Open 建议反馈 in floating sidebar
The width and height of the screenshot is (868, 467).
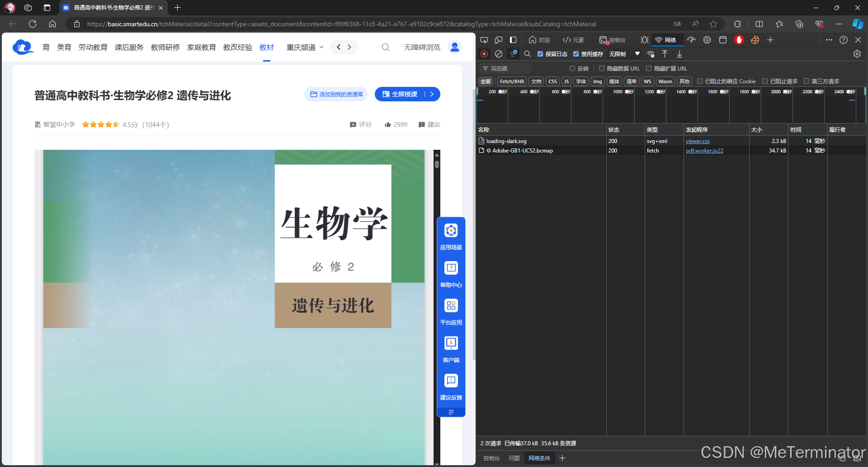[x=451, y=387]
